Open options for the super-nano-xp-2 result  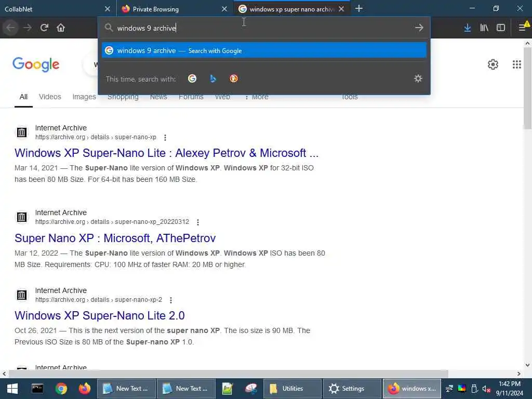pos(170,300)
